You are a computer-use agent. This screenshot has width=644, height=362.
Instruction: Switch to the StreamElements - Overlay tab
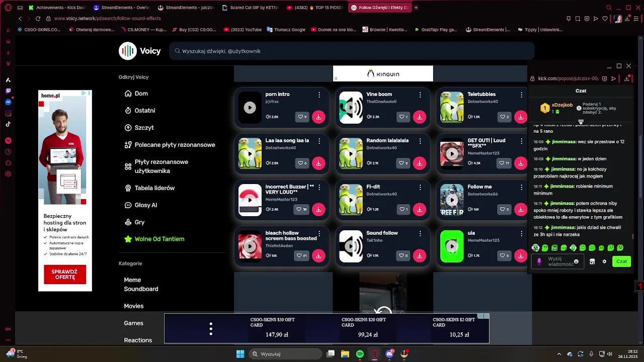[121, 8]
